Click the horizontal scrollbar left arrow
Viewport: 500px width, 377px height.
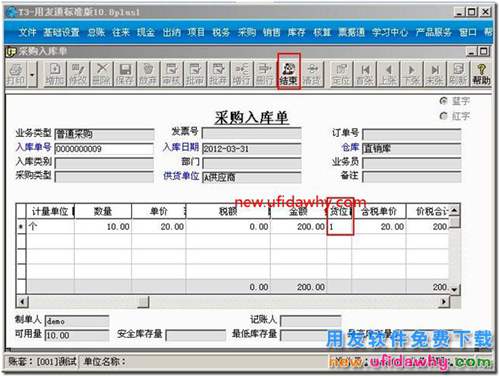(22, 302)
